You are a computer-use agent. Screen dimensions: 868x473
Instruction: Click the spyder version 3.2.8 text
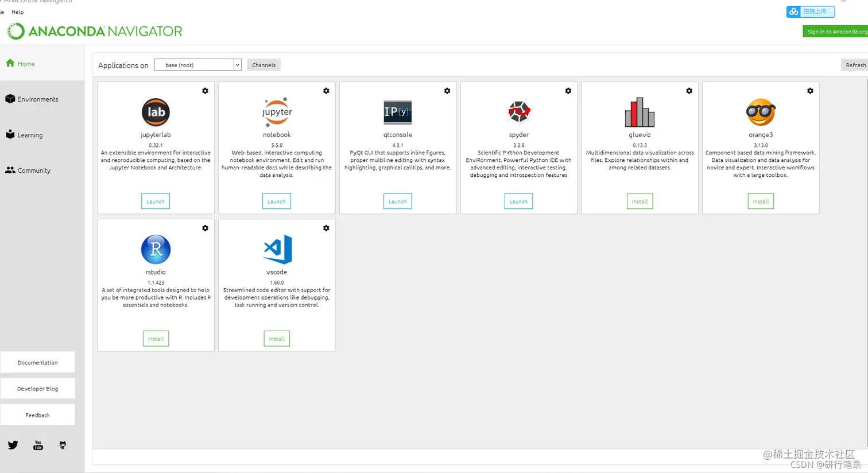point(519,146)
